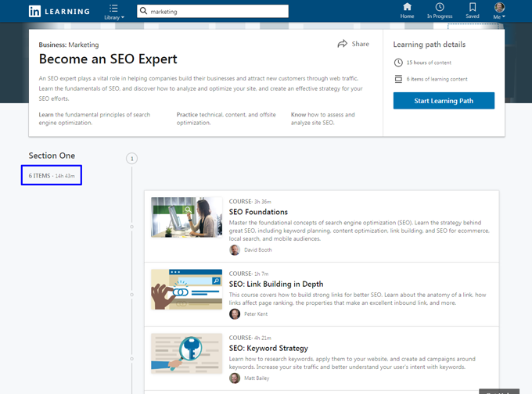Click the Marketing category link

click(84, 45)
